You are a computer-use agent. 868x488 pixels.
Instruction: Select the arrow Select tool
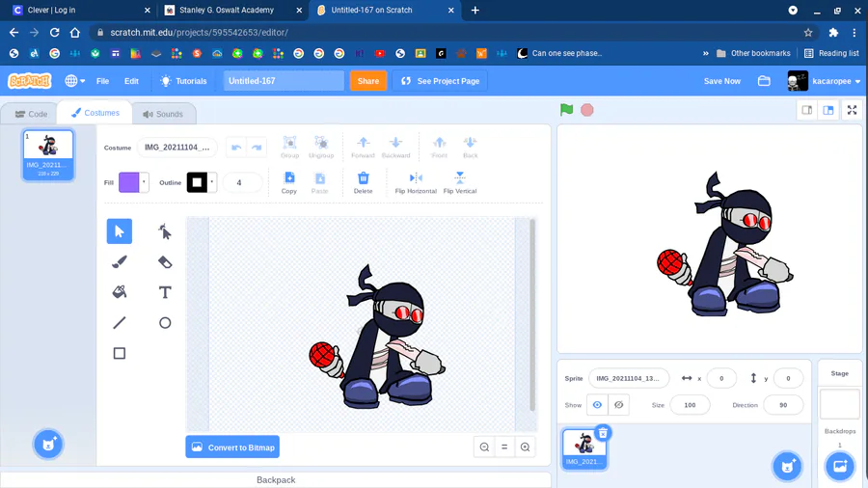[119, 231]
